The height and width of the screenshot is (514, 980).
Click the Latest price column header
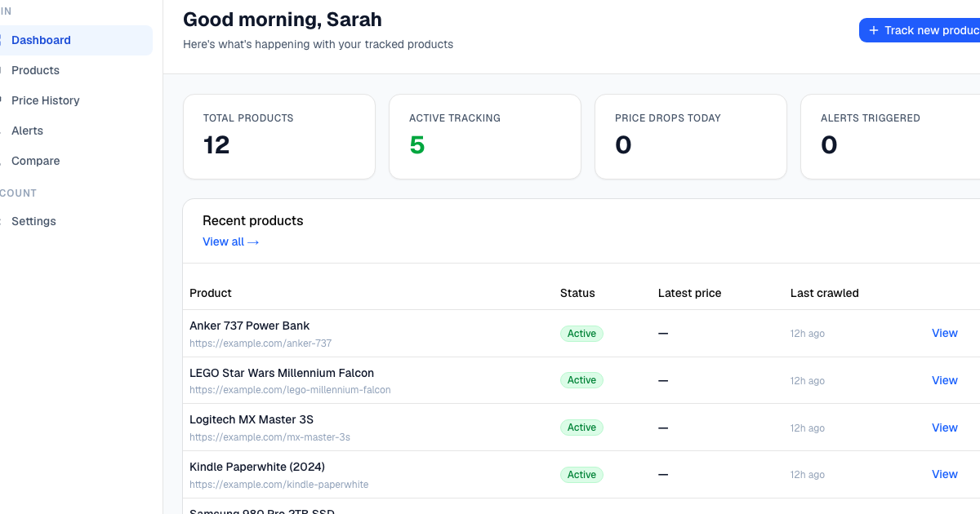689,293
